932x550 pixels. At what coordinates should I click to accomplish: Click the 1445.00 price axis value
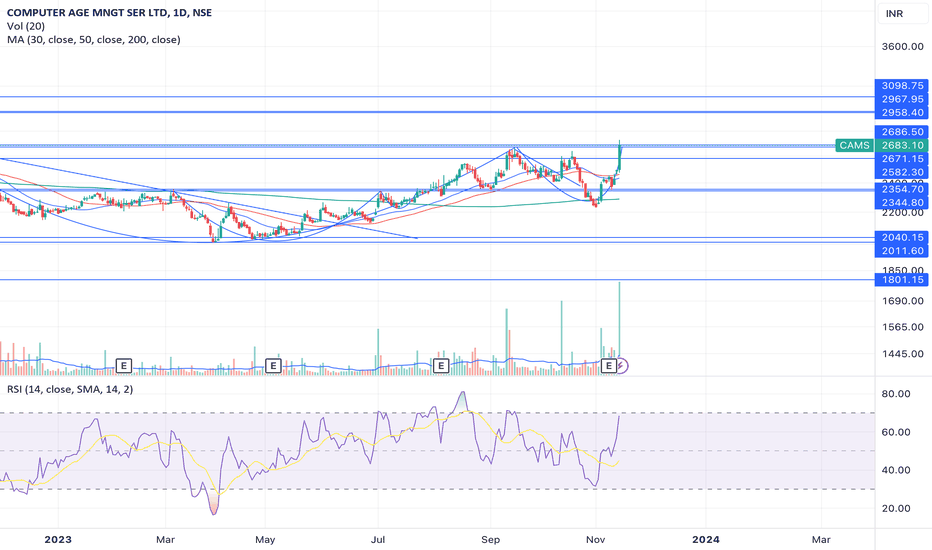point(902,354)
